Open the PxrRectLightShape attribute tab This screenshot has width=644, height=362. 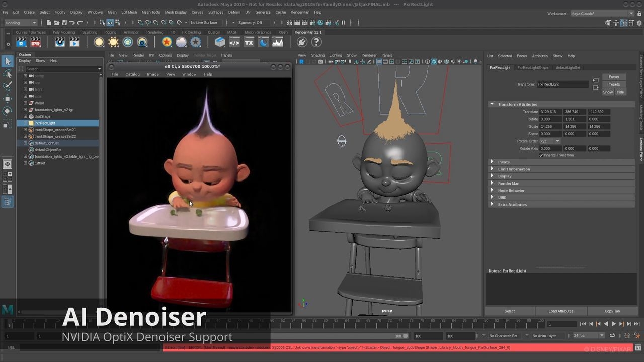(533, 68)
